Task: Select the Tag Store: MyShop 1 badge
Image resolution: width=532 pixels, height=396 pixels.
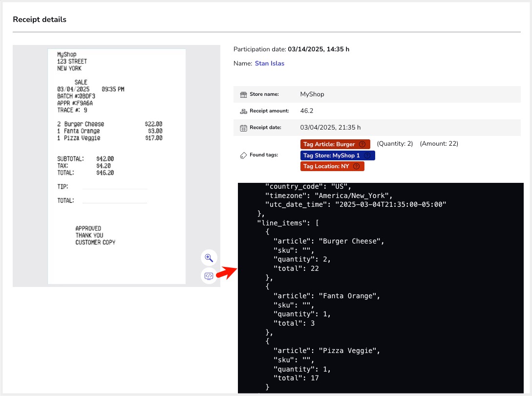Action: click(331, 155)
